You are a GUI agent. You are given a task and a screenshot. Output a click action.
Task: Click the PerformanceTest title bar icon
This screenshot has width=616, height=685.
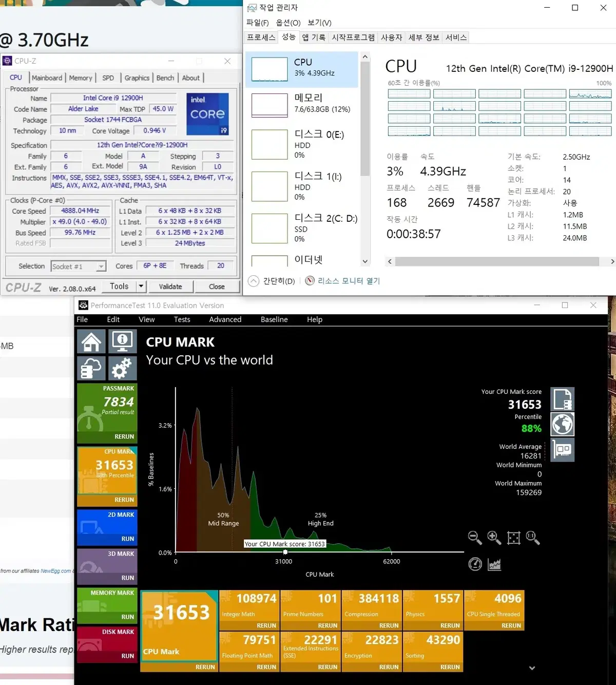point(83,305)
